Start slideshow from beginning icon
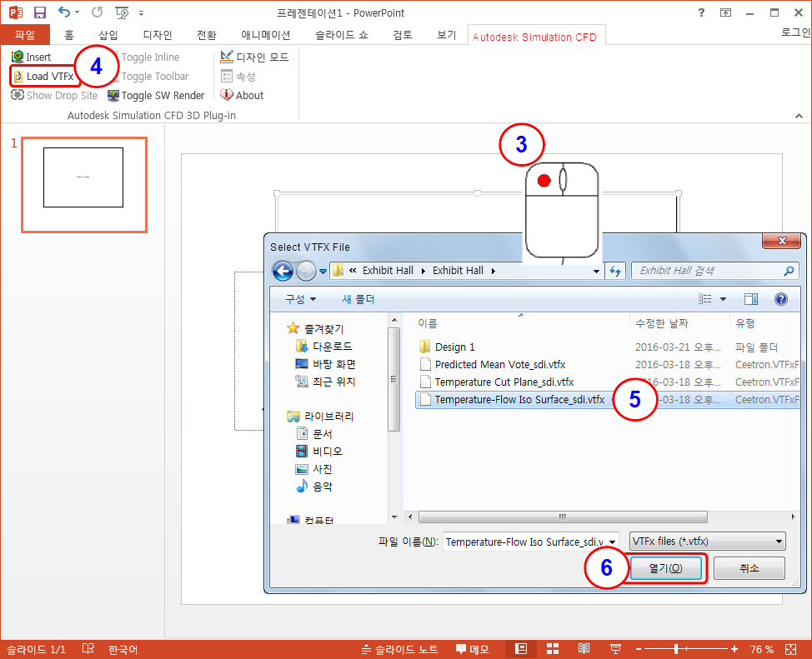Screen dimensions: 812x659 click(x=122, y=12)
